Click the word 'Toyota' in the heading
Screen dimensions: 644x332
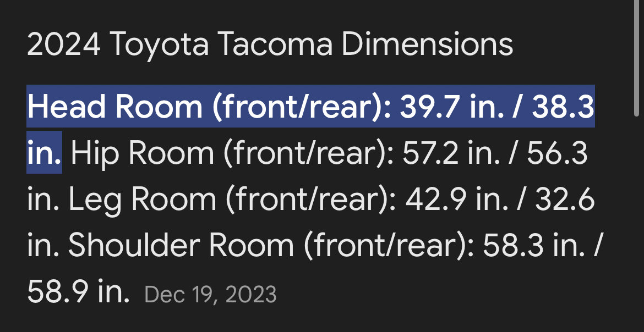(x=160, y=46)
